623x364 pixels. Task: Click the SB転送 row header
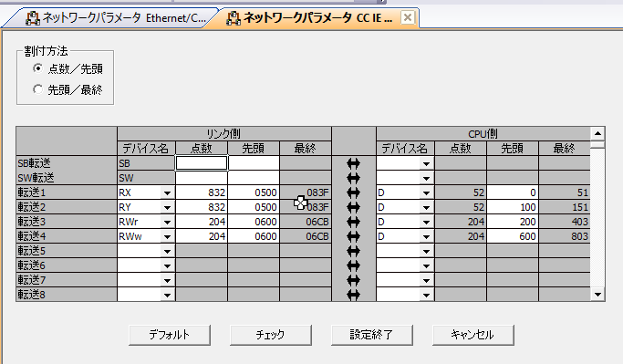pos(67,163)
